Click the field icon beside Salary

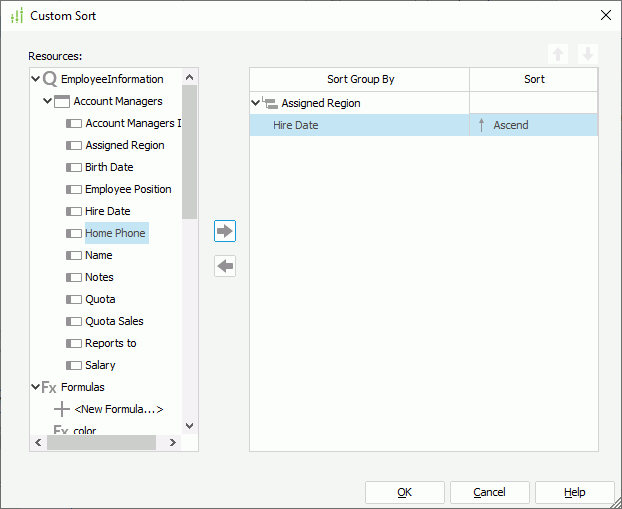[73, 365]
